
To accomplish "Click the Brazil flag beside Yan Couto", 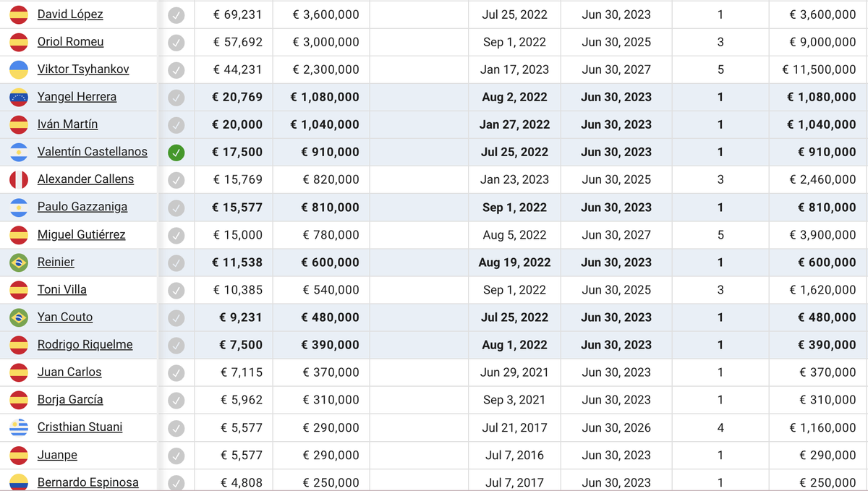I will (19, 317).
